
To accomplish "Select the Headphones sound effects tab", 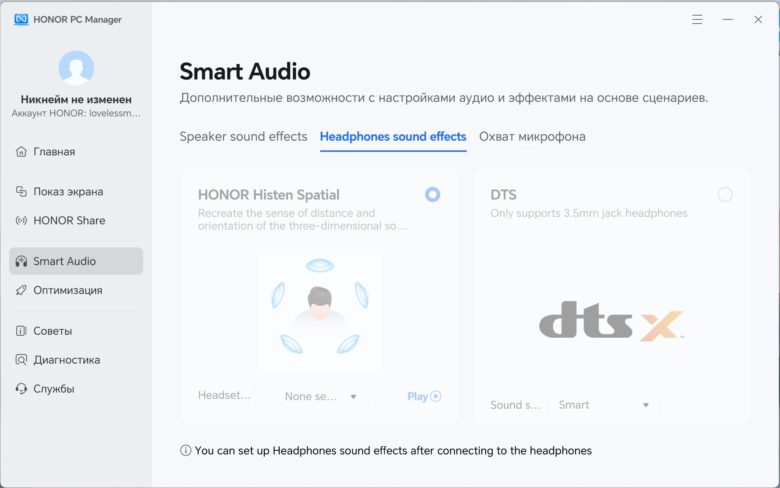I will [393, 136].
